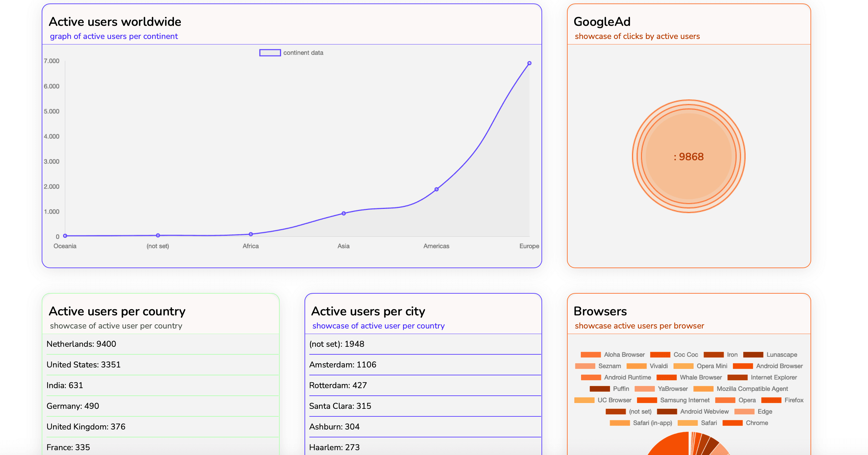This screenshot has width=868, height=455.
Task: Toggle Android Browser legend swatch
Action: (743, 366)
